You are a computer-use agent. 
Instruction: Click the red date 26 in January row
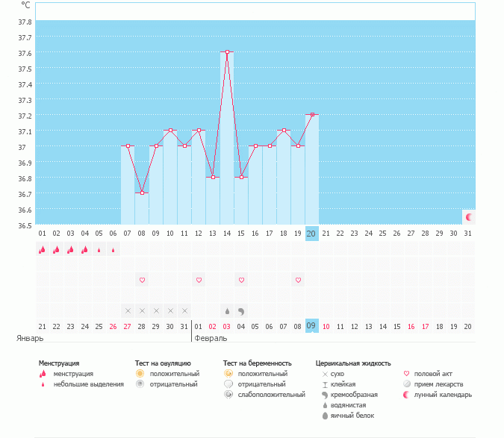[x=113, y=326]
